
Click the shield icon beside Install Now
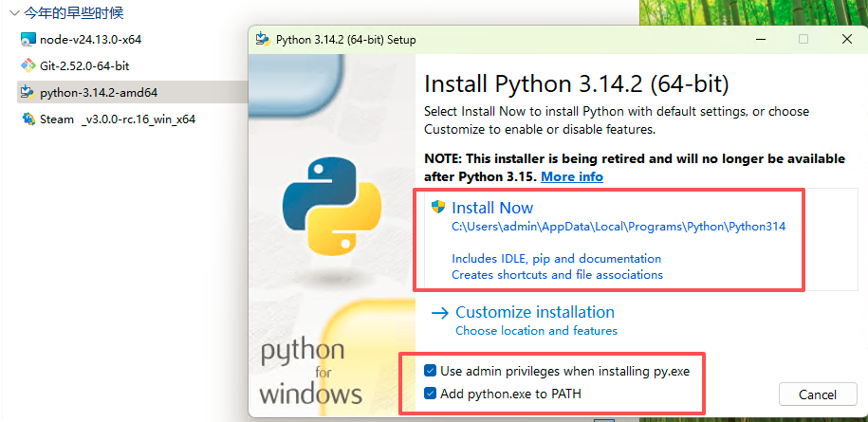click(438, 207)
